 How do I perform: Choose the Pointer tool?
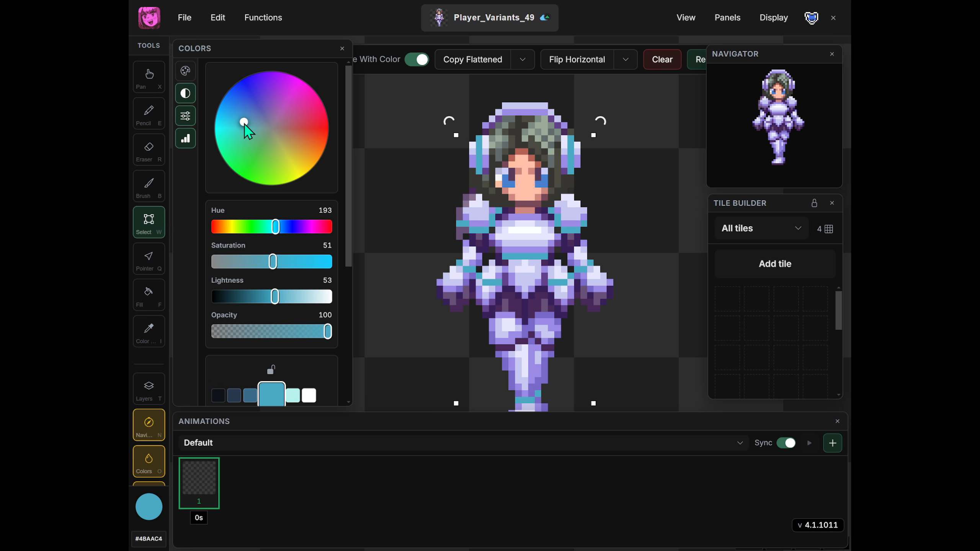coord(149,259)
